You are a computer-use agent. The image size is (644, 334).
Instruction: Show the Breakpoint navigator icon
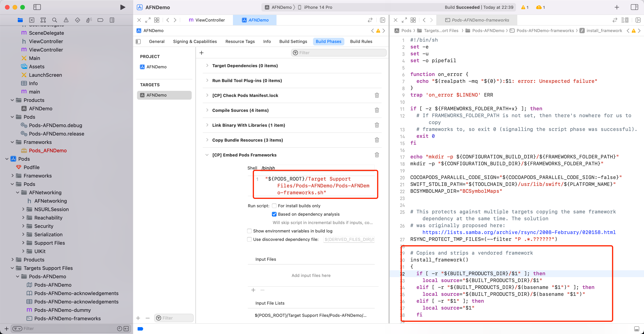(101, 20)
